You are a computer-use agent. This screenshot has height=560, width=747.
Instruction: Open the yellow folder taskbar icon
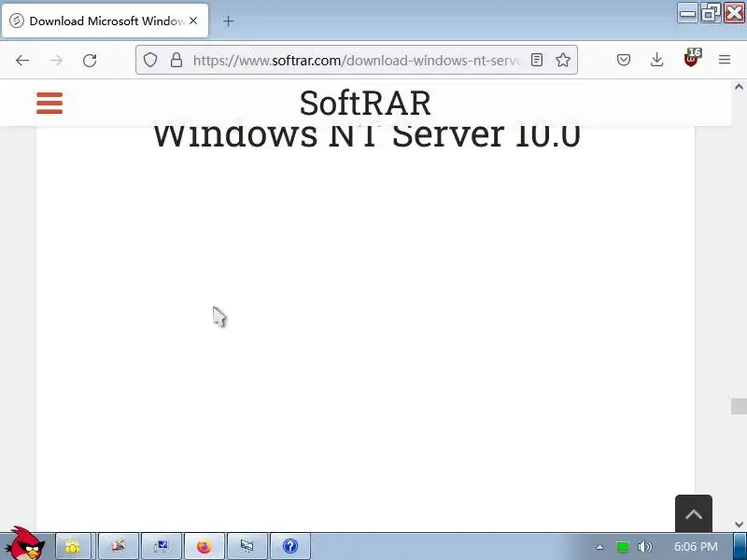[74, 546]
